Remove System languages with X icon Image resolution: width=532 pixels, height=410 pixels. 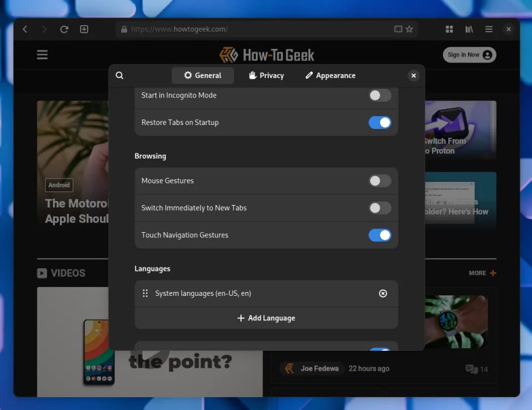coord(382,293)
